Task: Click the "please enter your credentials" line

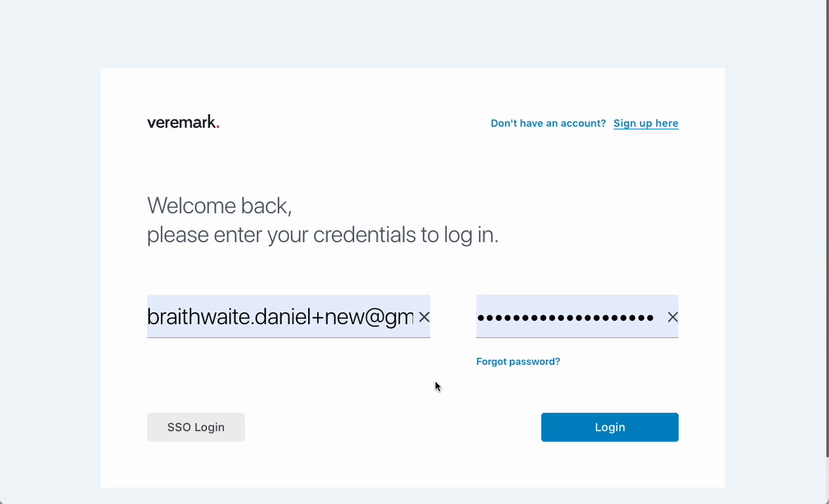Action: [x=322, y=234]
